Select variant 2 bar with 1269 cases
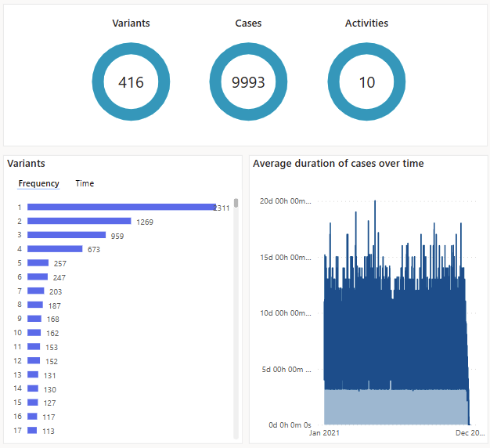490x448 pixels. [79, 222]
